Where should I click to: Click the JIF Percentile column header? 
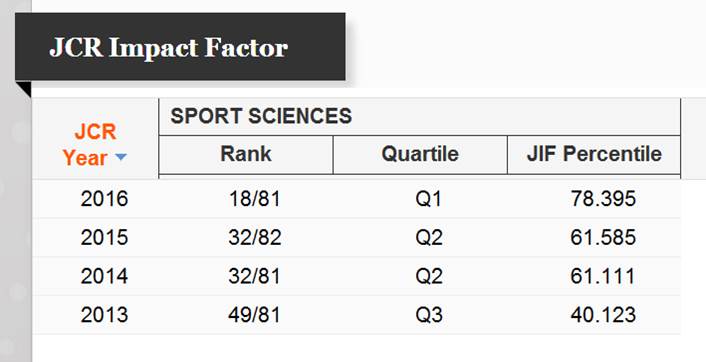pos(594,154)
